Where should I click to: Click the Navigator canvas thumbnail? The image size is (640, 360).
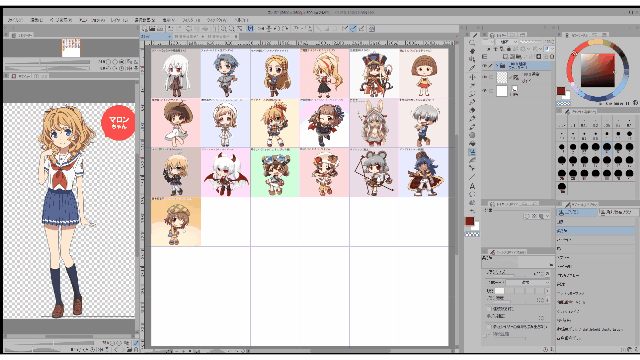pos(71,48)
